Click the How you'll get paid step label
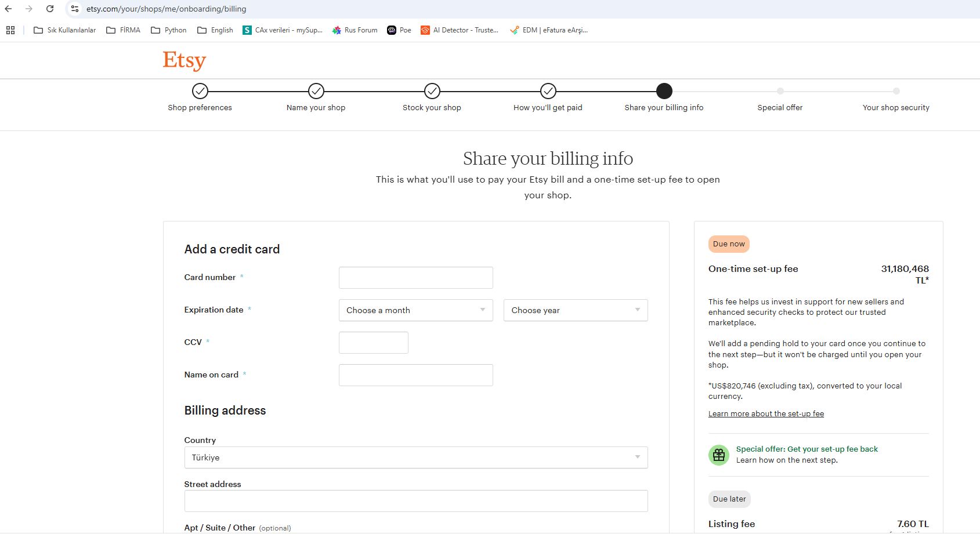Screen dimensions: 980x534 coord(548,107)
